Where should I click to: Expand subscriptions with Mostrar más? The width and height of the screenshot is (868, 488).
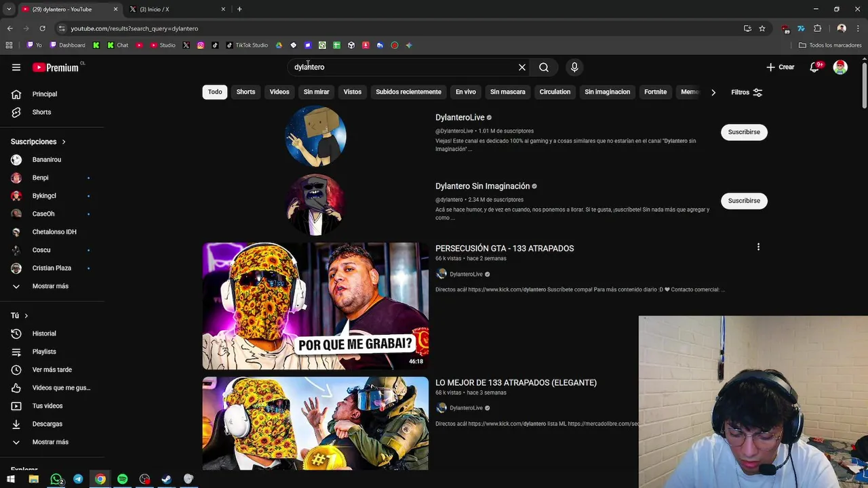click(52, 286)
